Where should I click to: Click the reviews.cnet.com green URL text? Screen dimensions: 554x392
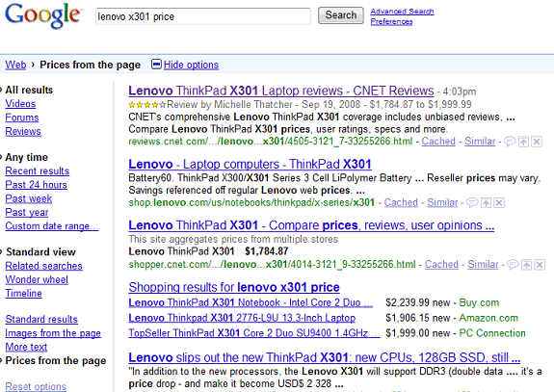click(x=271, y=142)
